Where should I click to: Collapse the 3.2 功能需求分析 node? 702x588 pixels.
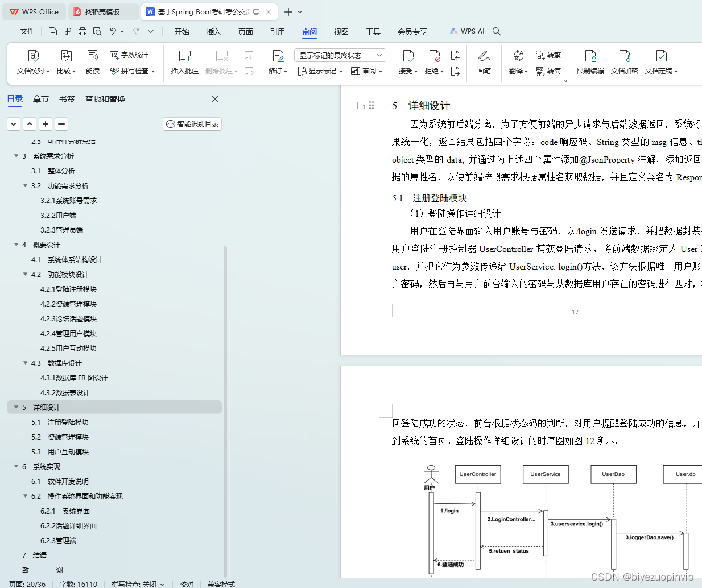[x=25, y=185]
